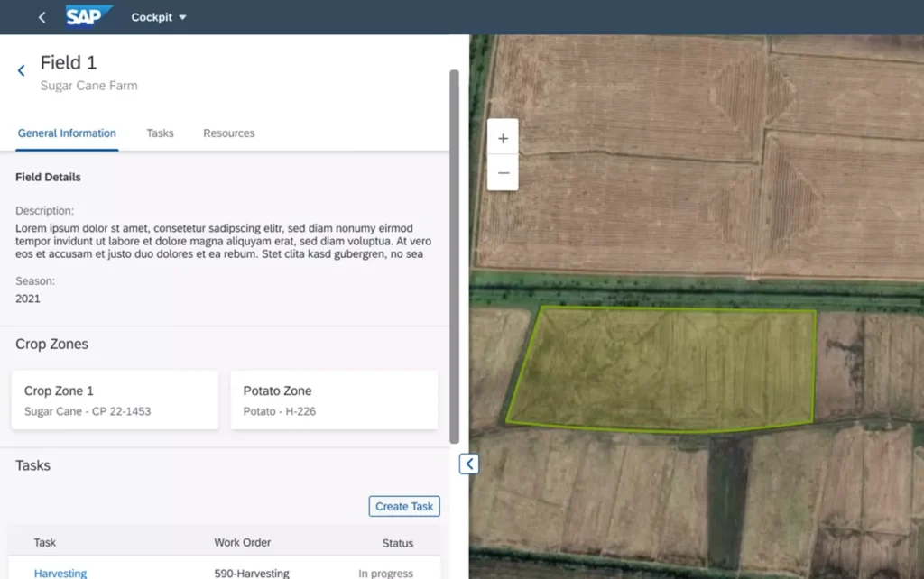Click the 590-Harvesting work order entry
Viewport: 924px width, 579px height.
[252, 573]
